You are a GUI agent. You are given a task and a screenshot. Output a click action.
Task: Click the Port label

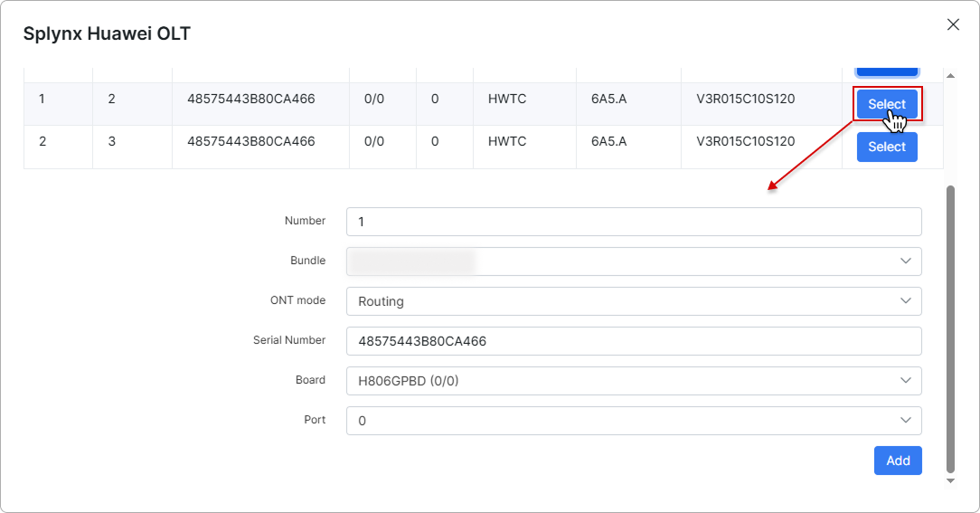tap(315, 420)
